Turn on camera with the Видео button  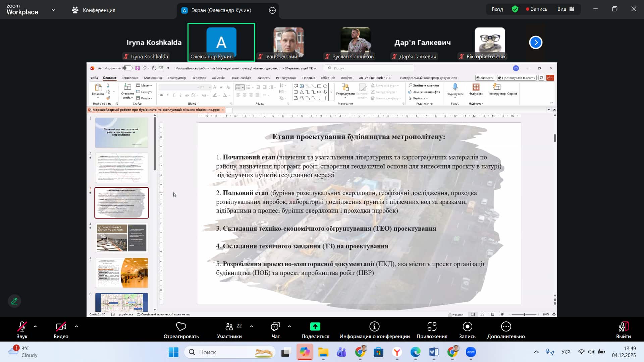61,327
